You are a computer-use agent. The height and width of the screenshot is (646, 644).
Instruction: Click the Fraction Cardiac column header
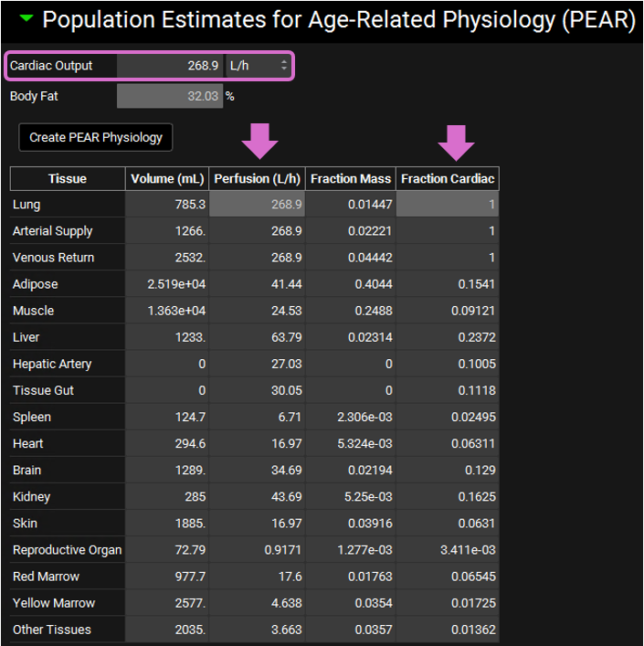coord(448,179)
